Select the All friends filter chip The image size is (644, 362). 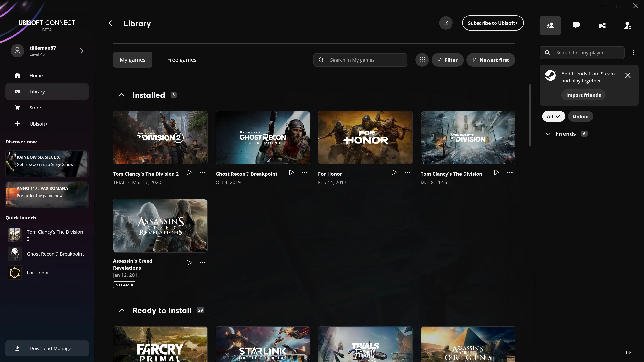553,116
